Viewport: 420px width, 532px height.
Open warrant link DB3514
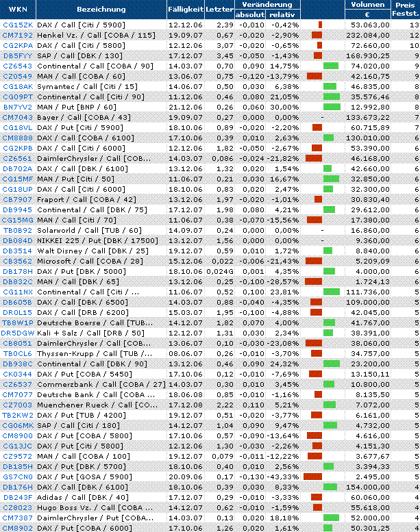(18, 251)
